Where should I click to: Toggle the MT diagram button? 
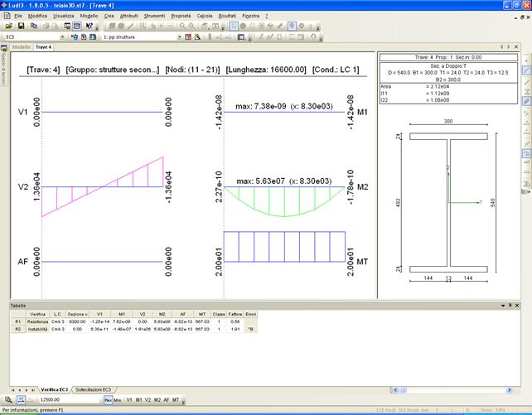coord(175,399)
